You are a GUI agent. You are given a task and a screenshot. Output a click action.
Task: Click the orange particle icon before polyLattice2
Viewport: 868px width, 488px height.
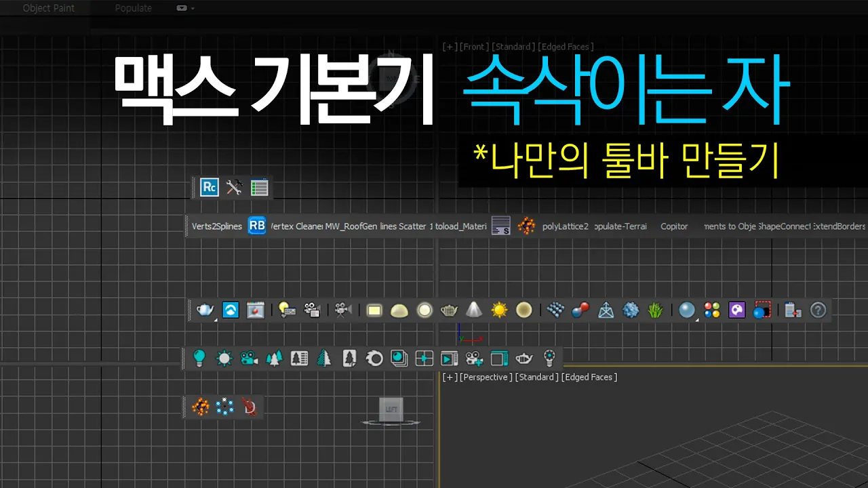tap(526, 226)
